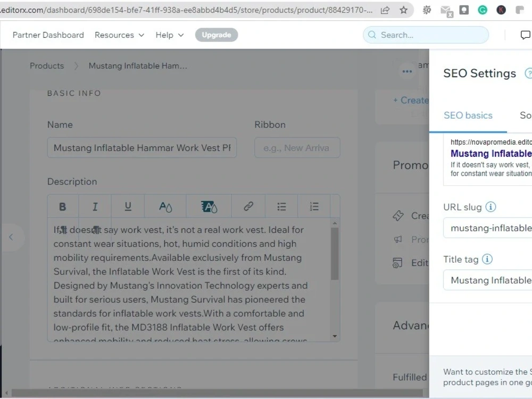The image size is (532, 399).
Task: Open the three-dot more actions menu
Action: (x=407, y=71)
